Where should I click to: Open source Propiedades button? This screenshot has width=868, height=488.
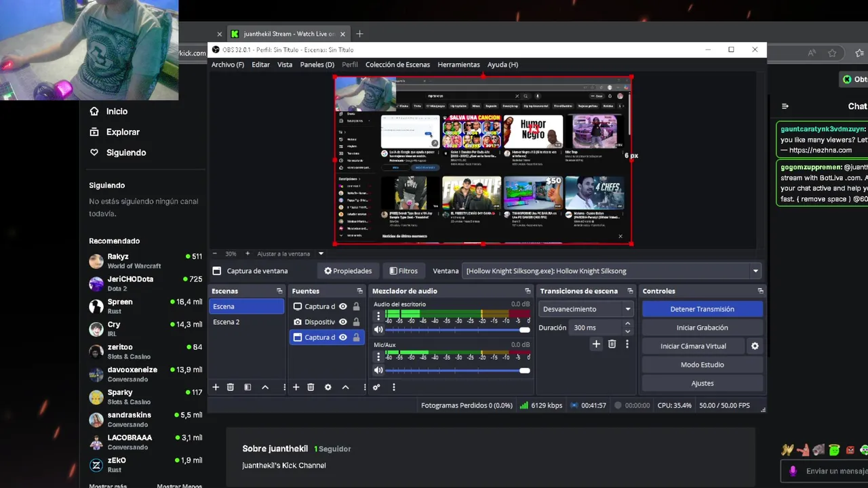click(x=348, y=271)
